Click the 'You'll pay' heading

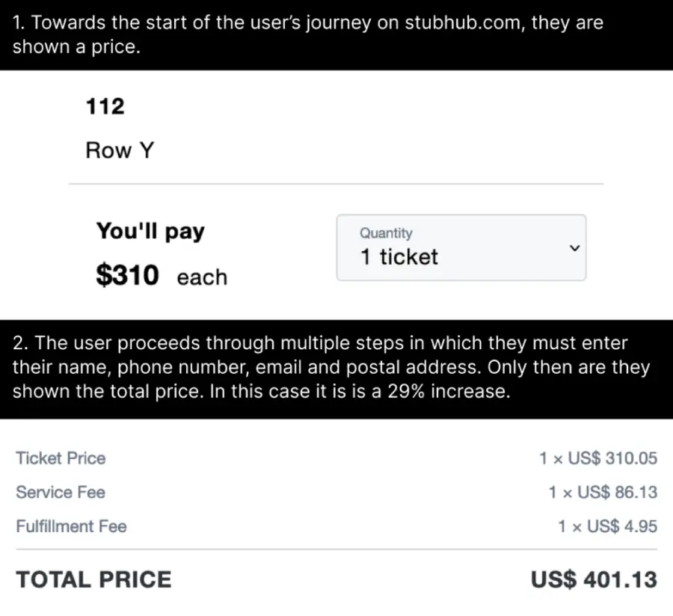[x=150, y=231]
